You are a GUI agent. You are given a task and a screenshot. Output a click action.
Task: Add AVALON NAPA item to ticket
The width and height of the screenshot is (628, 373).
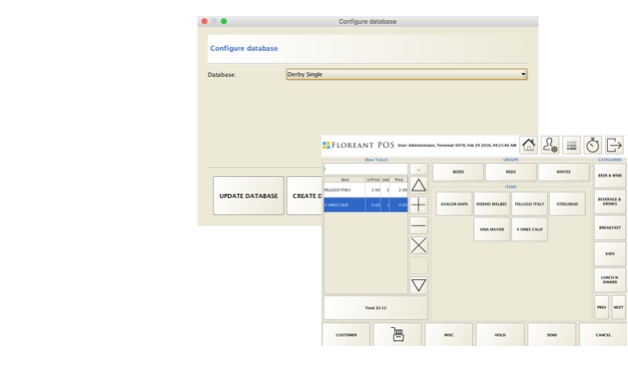454,204
